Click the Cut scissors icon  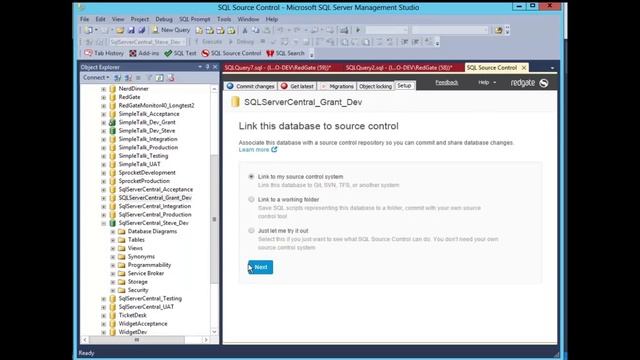[x=245, y=30]
